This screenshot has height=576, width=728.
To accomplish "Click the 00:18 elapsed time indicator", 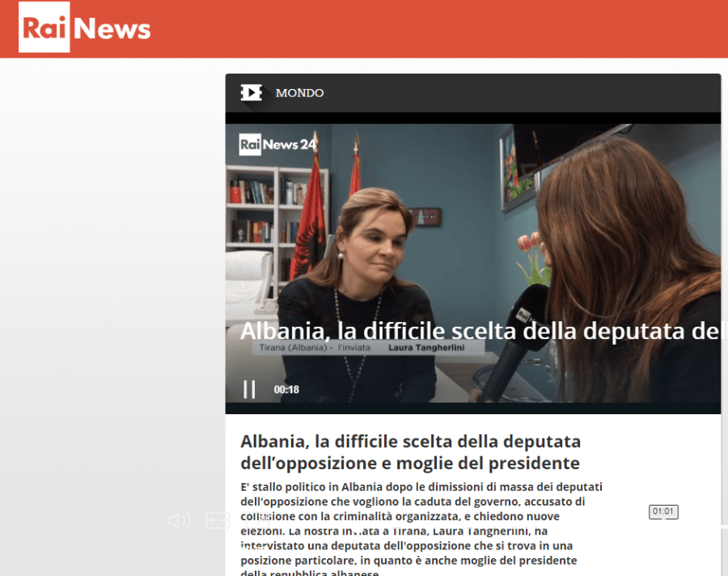I will 286,390.
